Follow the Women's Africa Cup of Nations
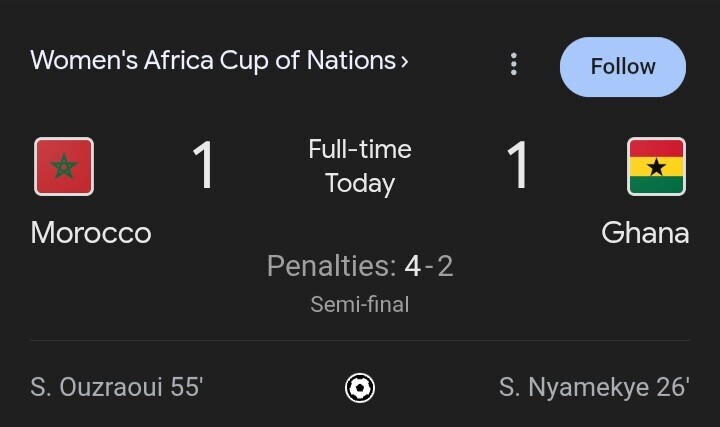Viewport: 720px width, 427px height. (x=623, y=67)
